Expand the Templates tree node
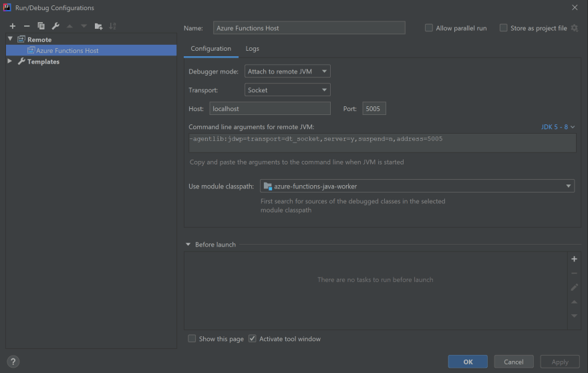 coord(10,61)
